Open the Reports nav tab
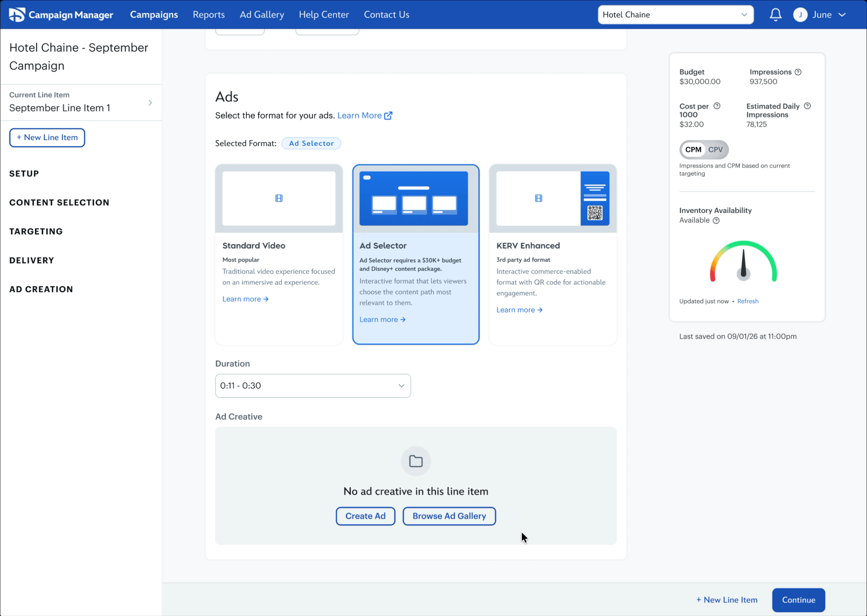The width and height of the screenshot is (867, 616). 208,15
